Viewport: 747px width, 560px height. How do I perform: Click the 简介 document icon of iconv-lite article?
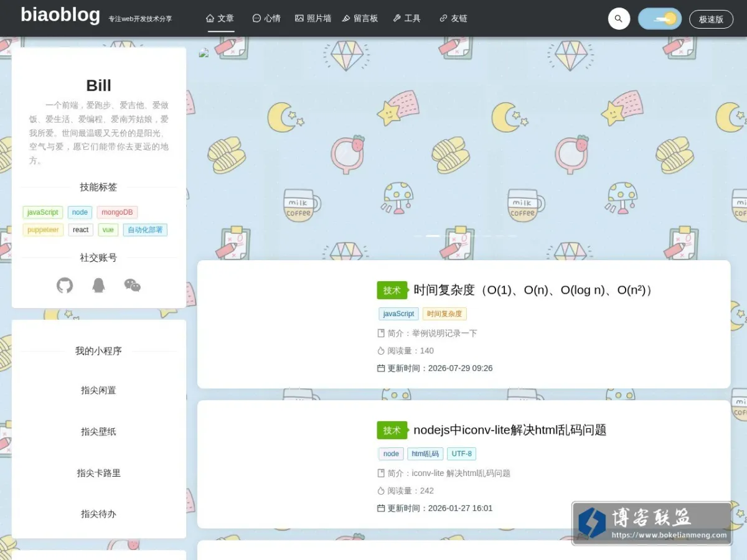tap(381, 474)
